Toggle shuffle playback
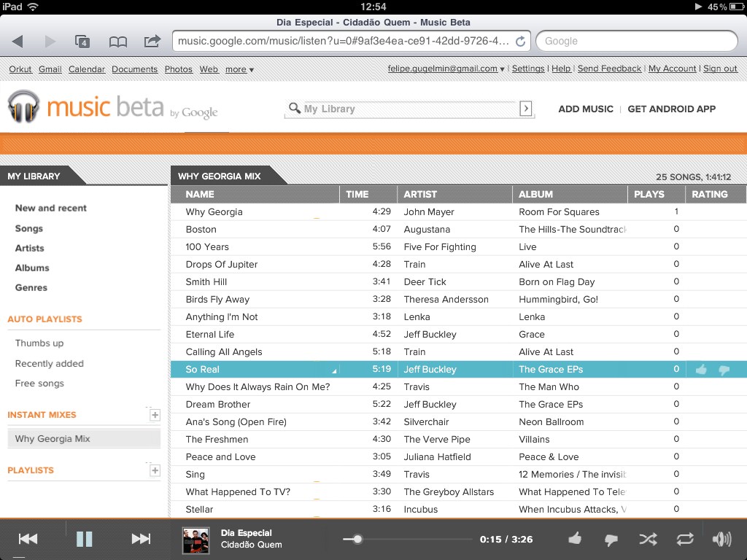This screenshot has width=747, height=560. point(648,539)
